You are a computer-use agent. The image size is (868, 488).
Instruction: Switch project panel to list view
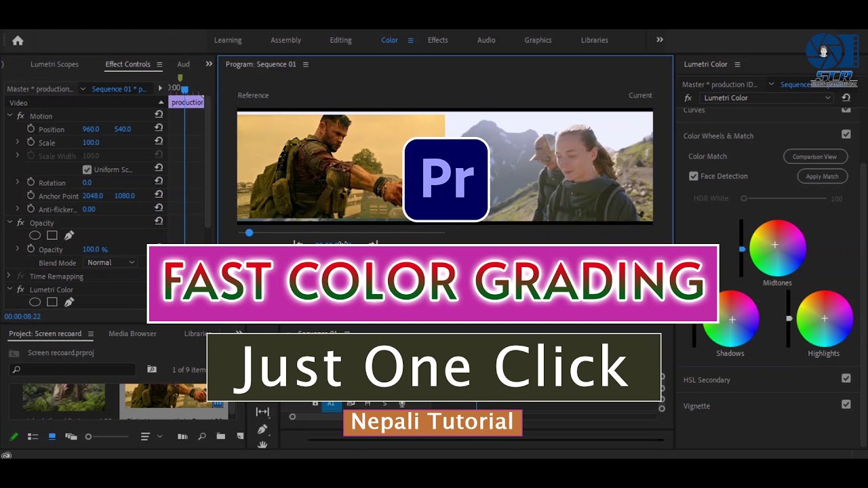[33, 437]
